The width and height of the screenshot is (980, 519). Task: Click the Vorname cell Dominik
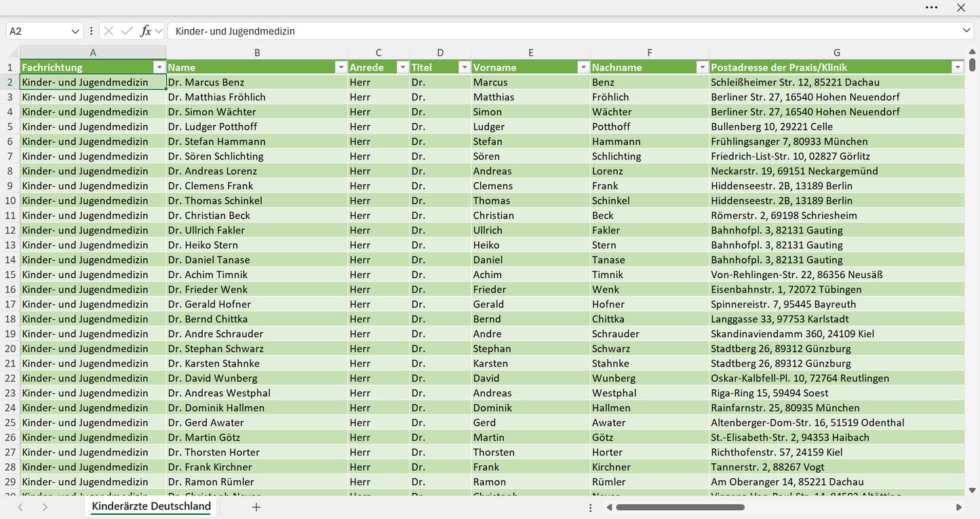pos(530,408)
